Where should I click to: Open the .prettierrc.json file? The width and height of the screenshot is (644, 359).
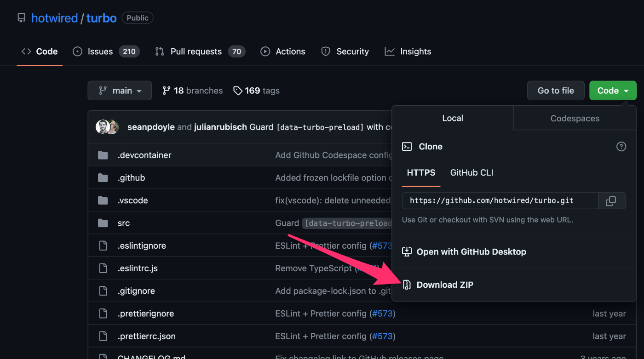tap(147, 336)
